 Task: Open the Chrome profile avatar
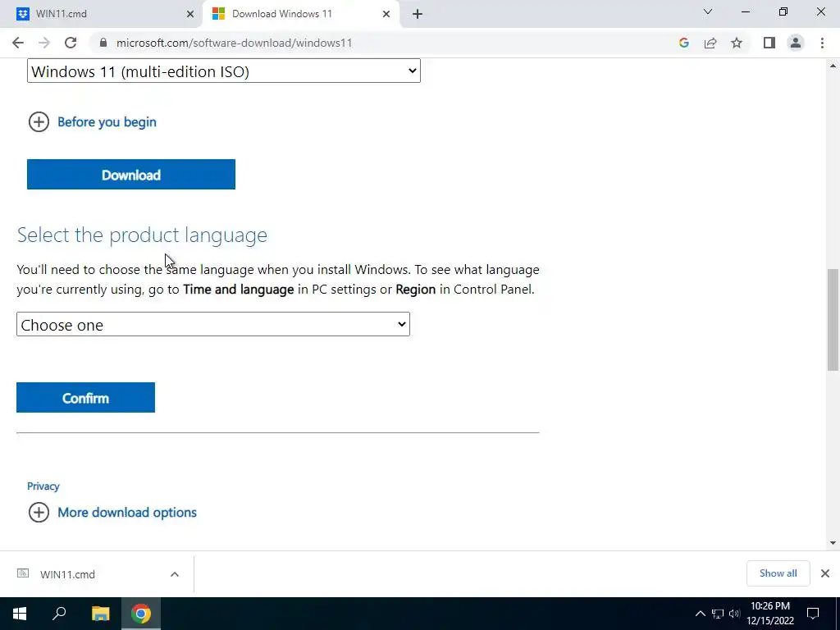tap(796, 43)
